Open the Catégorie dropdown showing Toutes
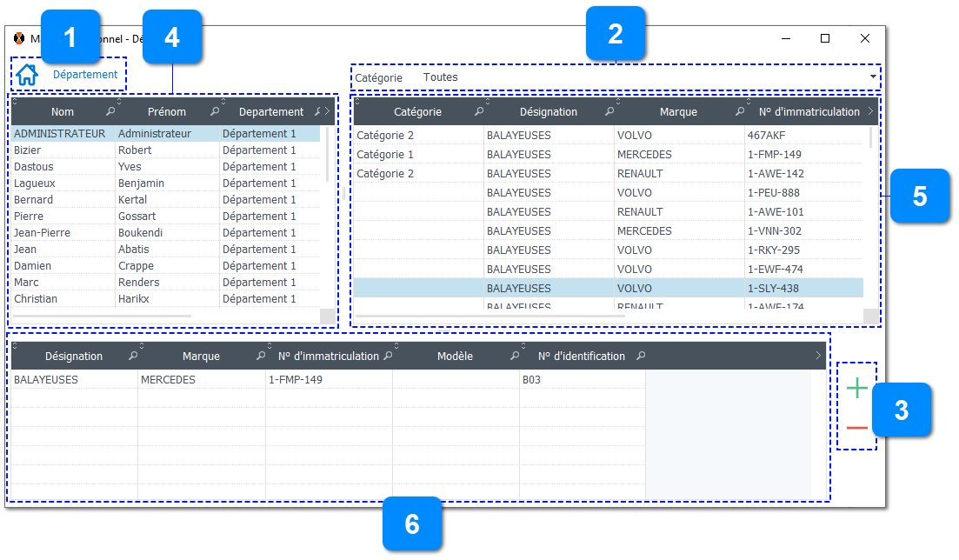The height and width of the screenshot is (560, 959). pyautogui.click(x=872, y=77)
